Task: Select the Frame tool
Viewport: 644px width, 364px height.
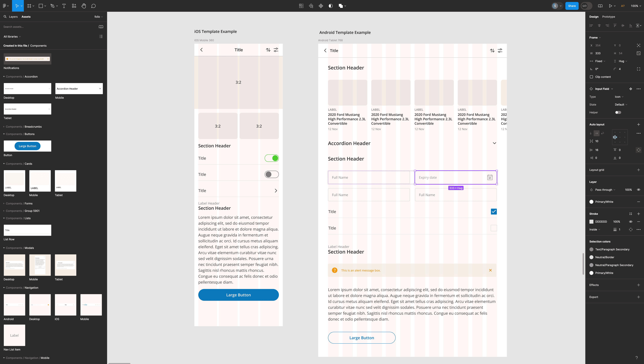Action: click(29, 6)
